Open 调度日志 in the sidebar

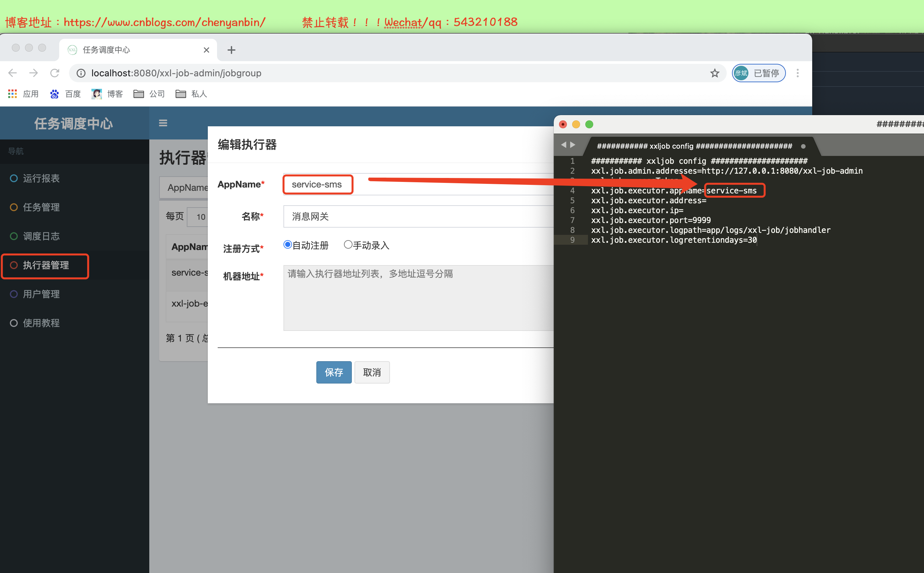pyautogui.click(x=41, y=236)
